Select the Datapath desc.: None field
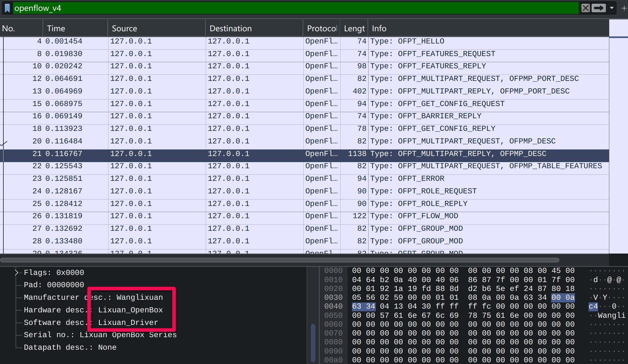The width and height of the screenshot is (628, 364). (x=70, y=347)
